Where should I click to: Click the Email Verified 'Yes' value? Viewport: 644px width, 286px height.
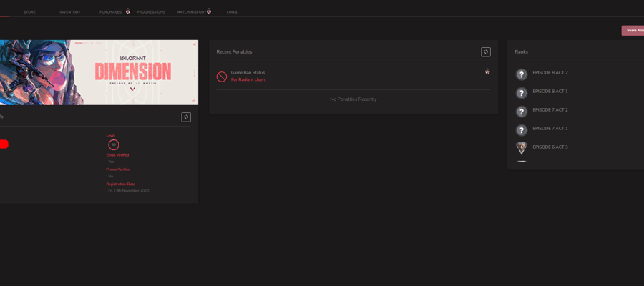coord(112,162)
